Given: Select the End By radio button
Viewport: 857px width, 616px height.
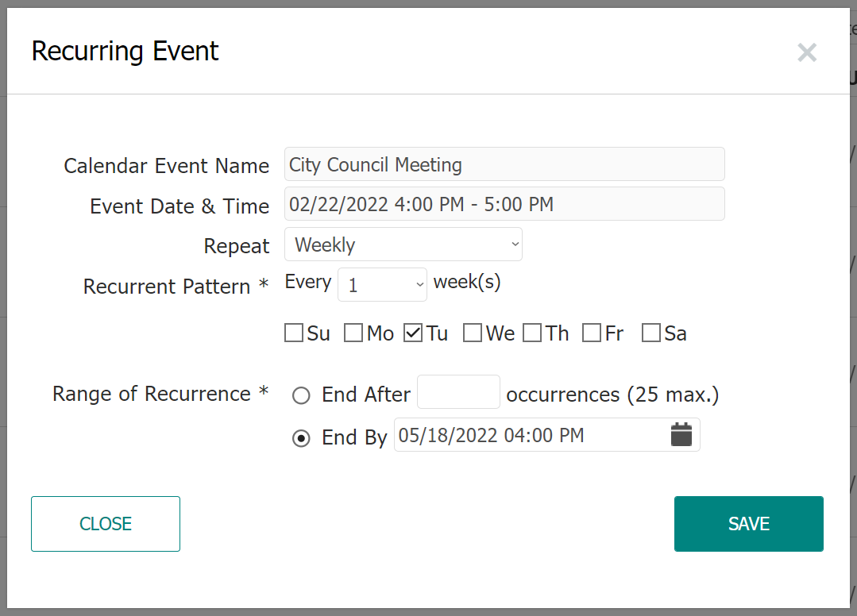Looking at the screenshot, I should (x=301, y=437).
